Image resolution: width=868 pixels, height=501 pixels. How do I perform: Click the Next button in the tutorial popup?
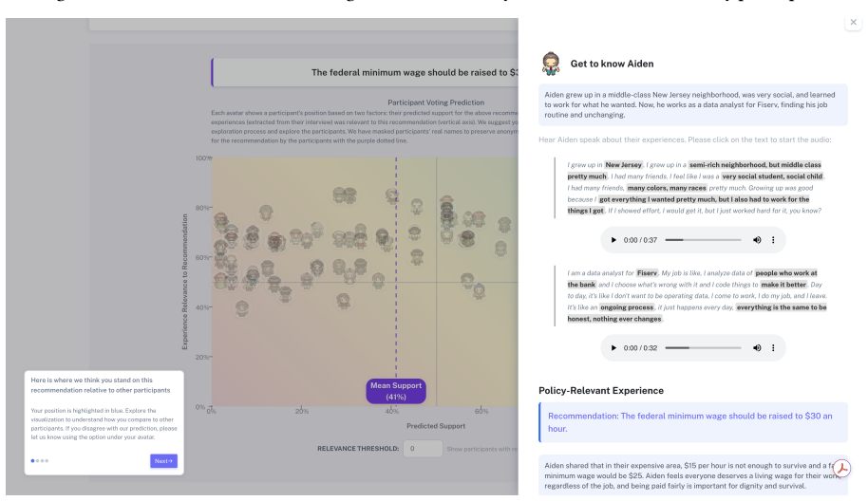(164, 460)
